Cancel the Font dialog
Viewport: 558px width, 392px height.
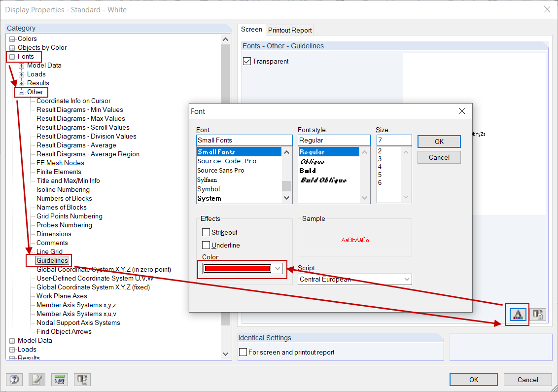(x=439, y=157)
